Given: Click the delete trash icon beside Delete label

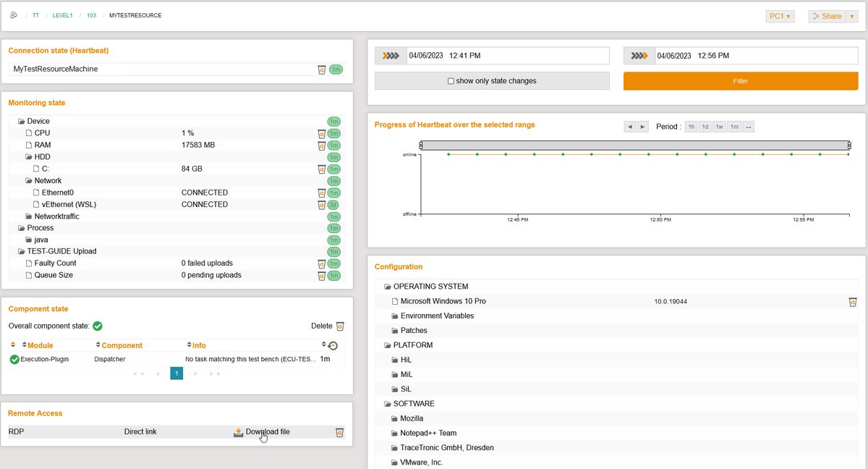Looking at the screenshot, I should point(339,326).
